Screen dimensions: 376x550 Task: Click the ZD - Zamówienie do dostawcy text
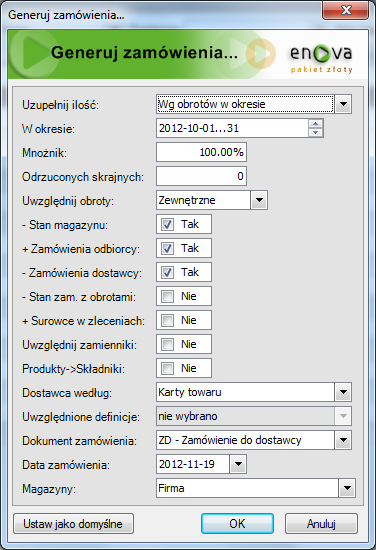230,440
